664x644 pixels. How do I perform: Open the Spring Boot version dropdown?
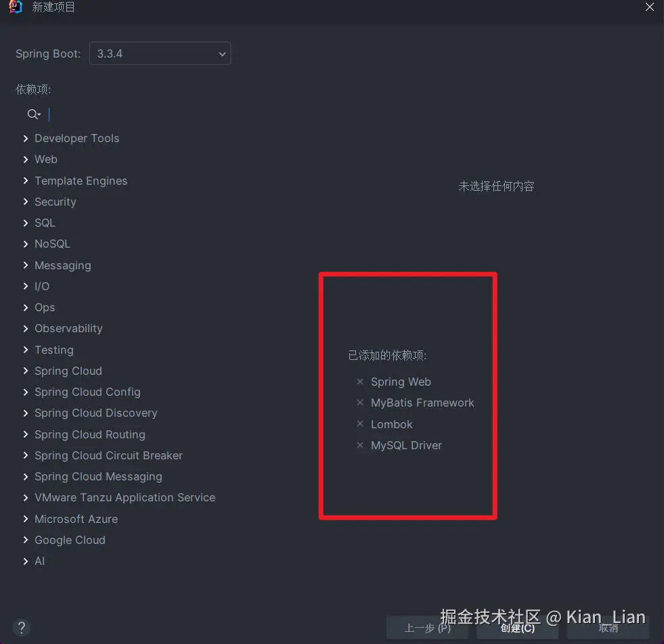[160, 53]
